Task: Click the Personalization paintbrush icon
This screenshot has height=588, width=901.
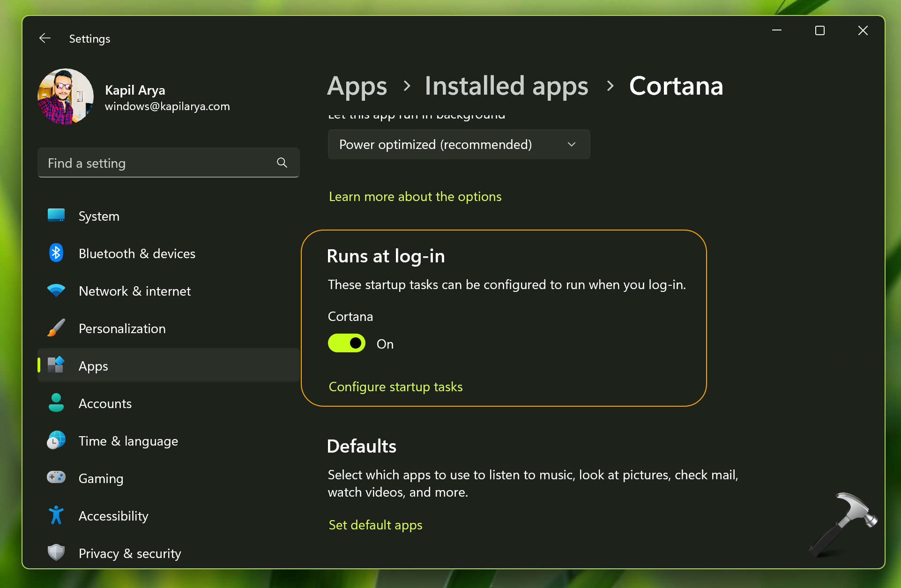Action: point(56,328)
